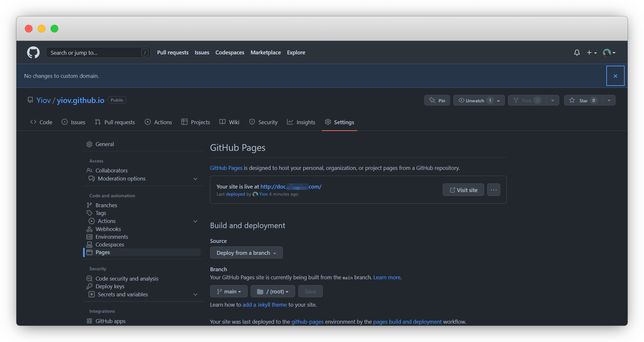Dismiss the custom domain notice banner
The width and height of the screenshot is (644, 342).
tap(615, 76)
